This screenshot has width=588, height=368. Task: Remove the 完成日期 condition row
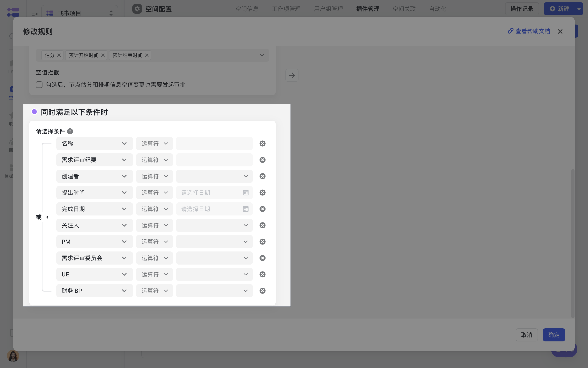[262, 209]
